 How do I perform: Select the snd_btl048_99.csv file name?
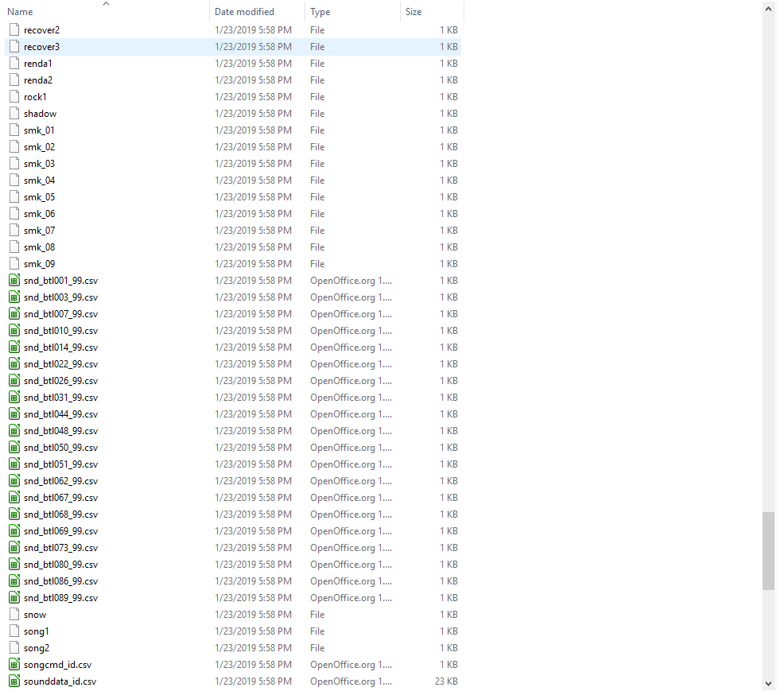click(61, 431)
